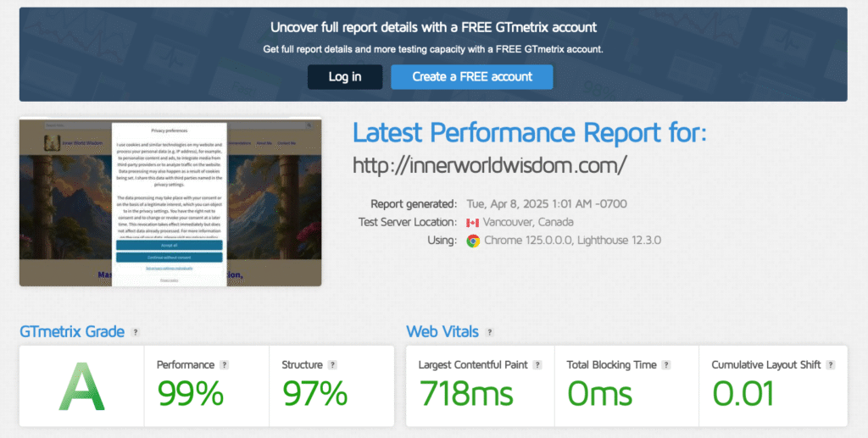The image size is (868, 438).
Task: Click the 99% Performance score
Action: (x=191, y=393)
